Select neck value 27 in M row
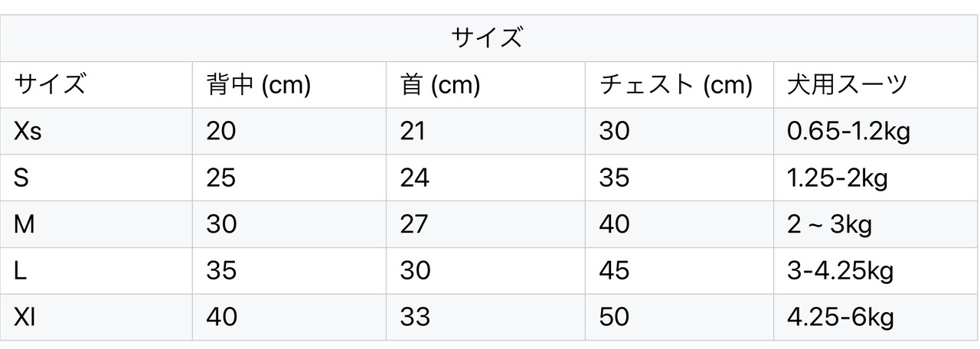This screenshot has height=349, width=980. [x=414, y=224]
